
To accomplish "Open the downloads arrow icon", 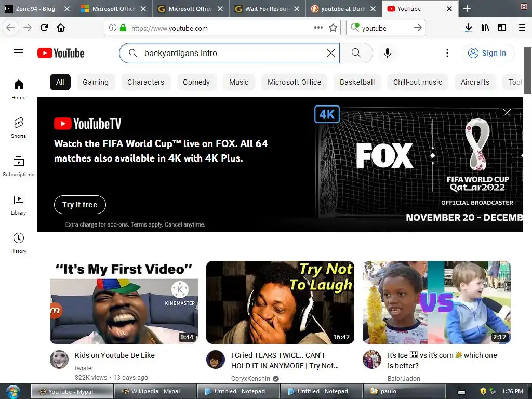I will [468, 28].
